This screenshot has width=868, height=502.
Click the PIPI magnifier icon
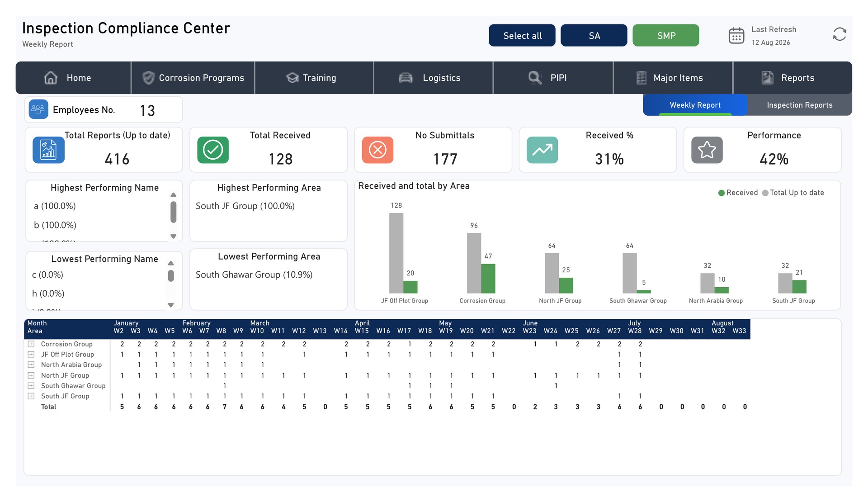coord(535,78)
